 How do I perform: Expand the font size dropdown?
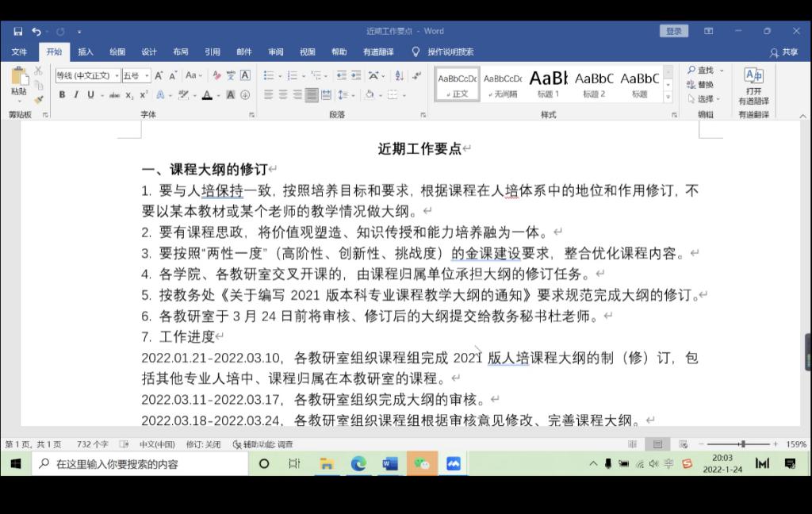click(x=147, y=76)
